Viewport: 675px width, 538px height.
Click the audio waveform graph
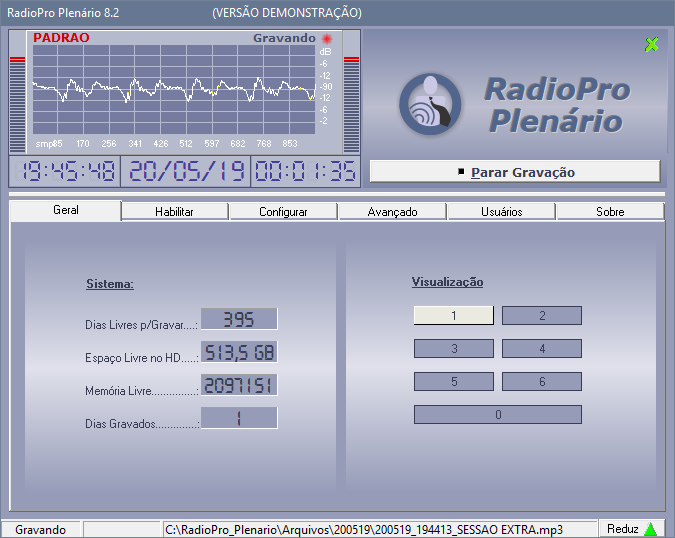(174, 90)
